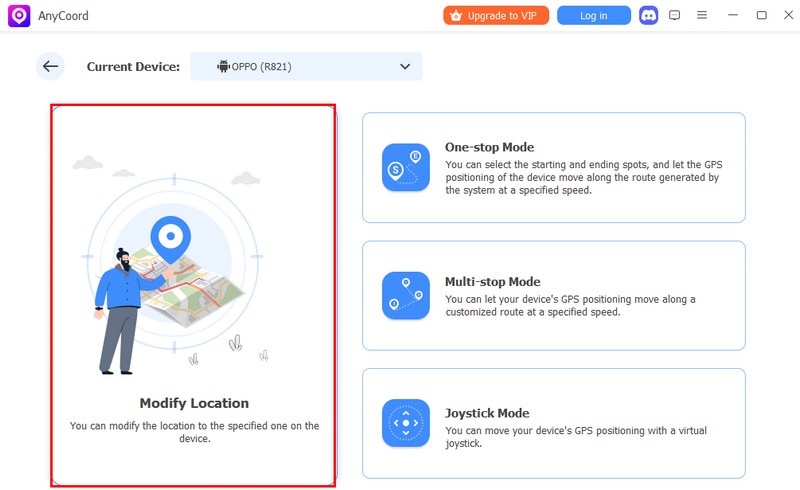Screen dimensions: 800x490
Task: Click the Joystick Mode icon
Action: 405,423
